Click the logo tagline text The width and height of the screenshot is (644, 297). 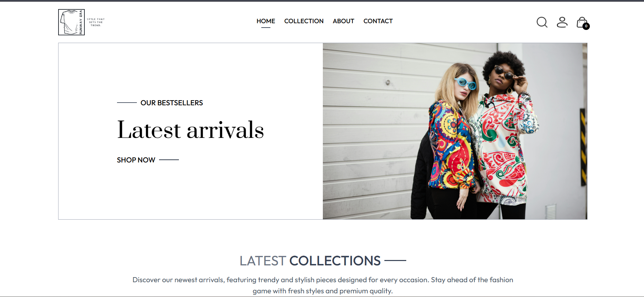coord(96,22)
